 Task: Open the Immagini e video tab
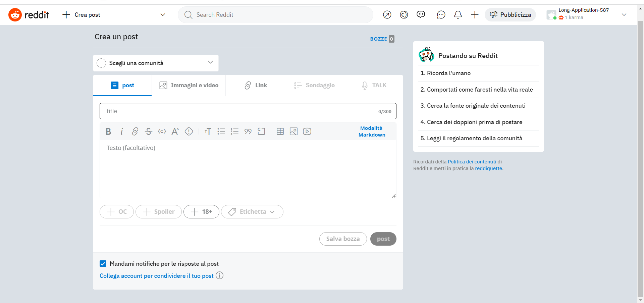pyautogui.click(x=189, y=85)
